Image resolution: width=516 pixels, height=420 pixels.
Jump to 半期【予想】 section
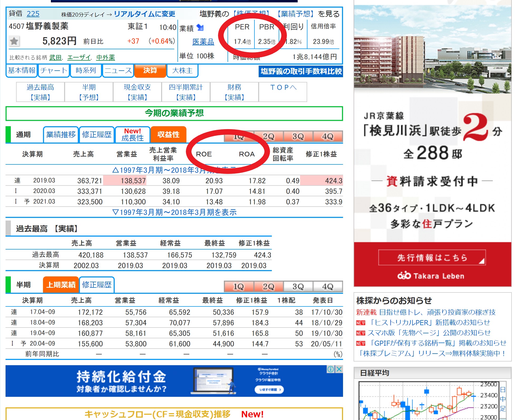click(89, 92)
